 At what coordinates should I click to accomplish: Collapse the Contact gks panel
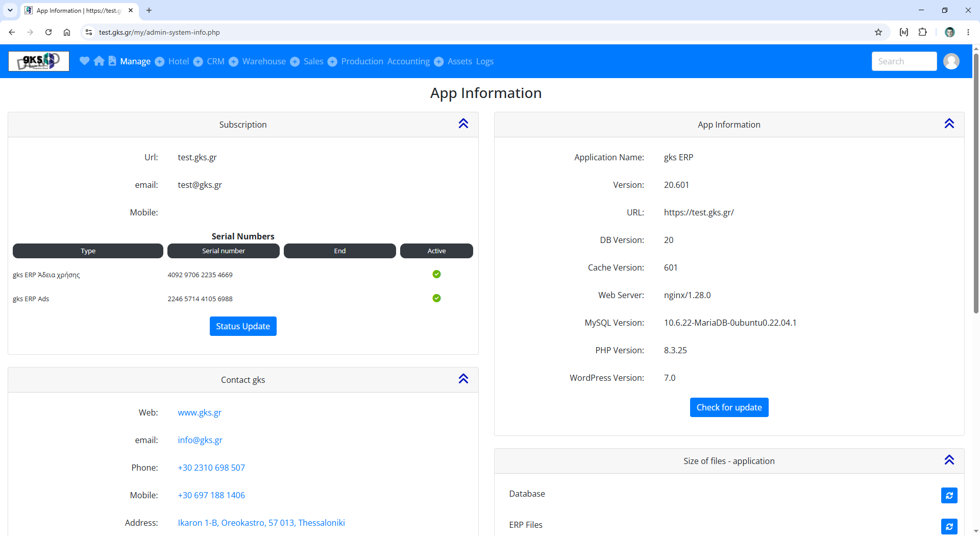click(x=463, y=379)
